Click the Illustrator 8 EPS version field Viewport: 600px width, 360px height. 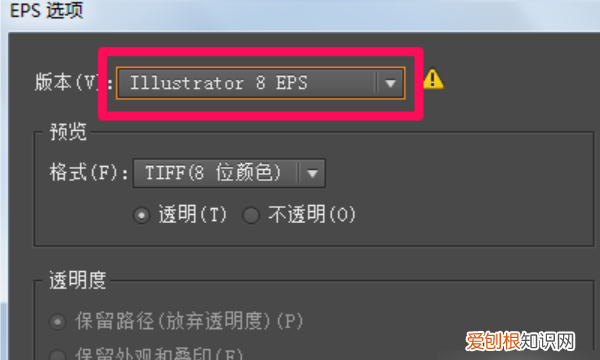pyautogui.click(x=261, y=83)
